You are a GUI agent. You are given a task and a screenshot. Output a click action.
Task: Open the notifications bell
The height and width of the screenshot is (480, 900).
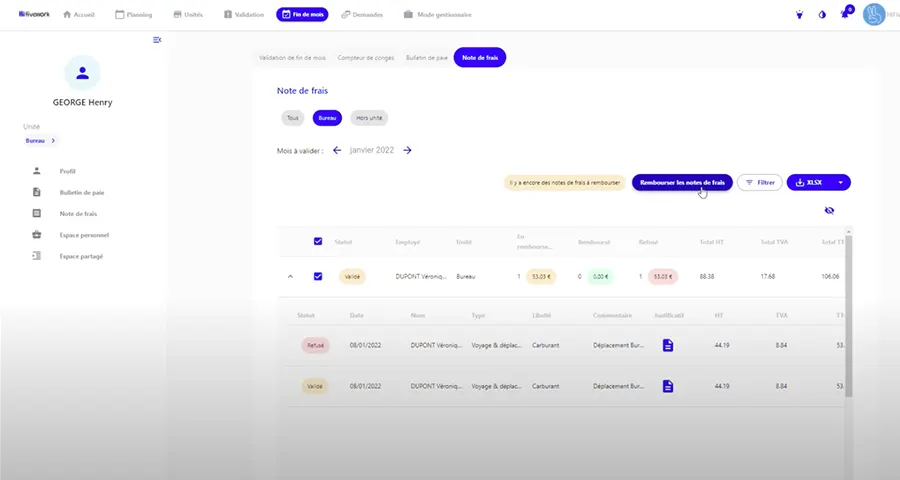845,14
